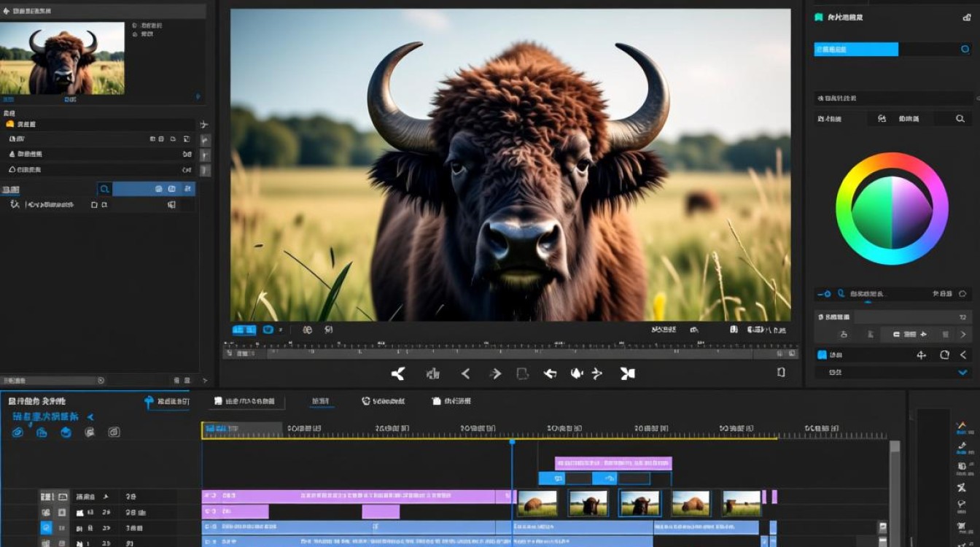
Task: Select the four-way move crosshair icon in right panel
Action: [921, 354]
